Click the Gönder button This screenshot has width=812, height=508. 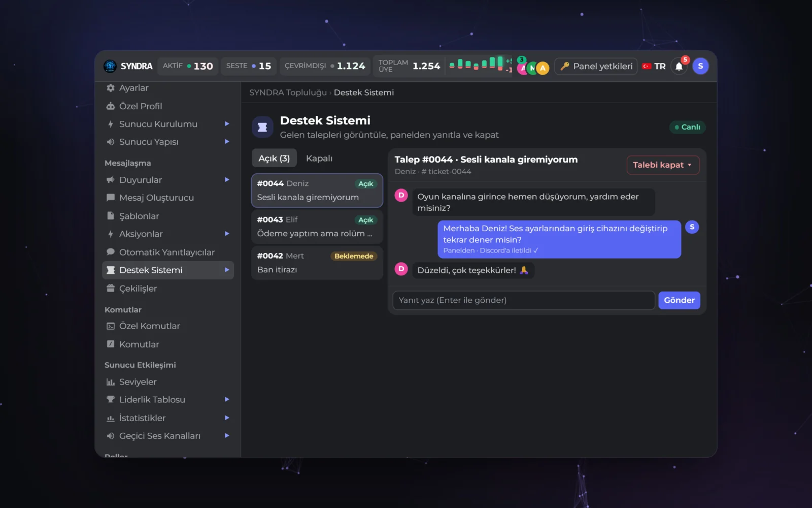click(x=679, y=300)
